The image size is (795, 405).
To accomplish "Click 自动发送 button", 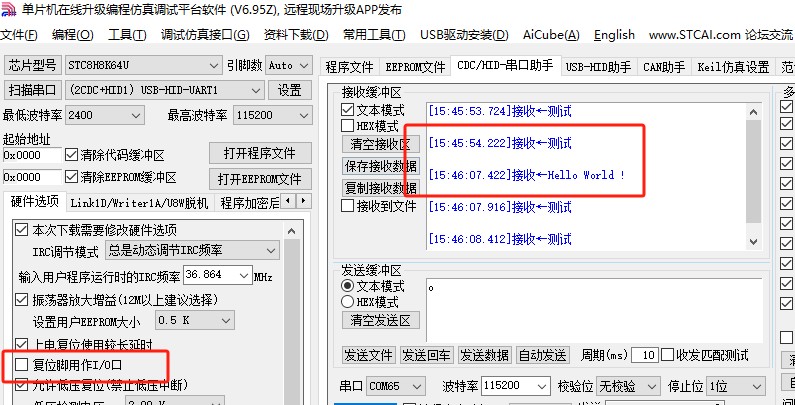I will (543, 355).
